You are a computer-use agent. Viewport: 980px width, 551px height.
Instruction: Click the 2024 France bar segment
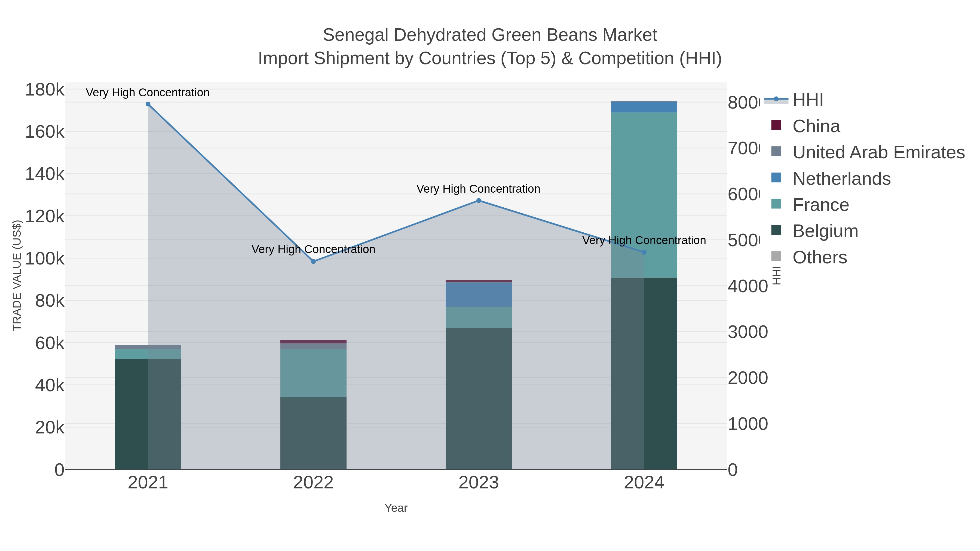644,195
